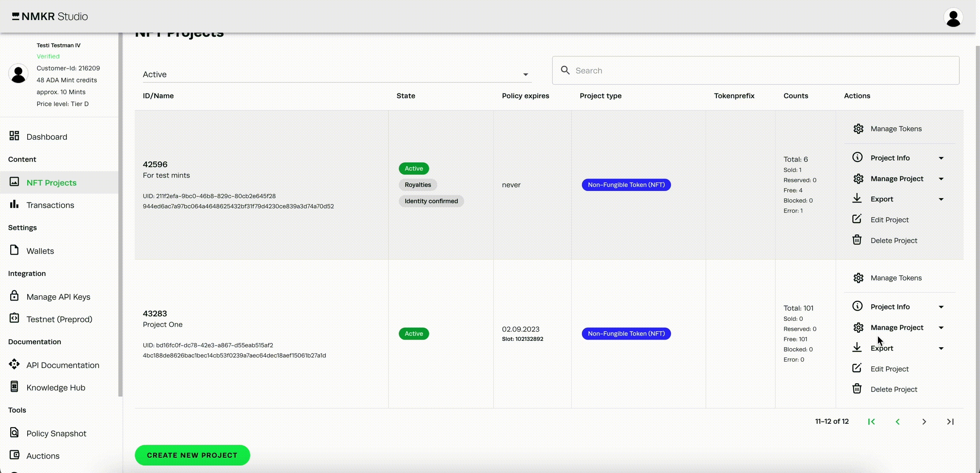
Task: Go to first page of results
Action: 871,422
